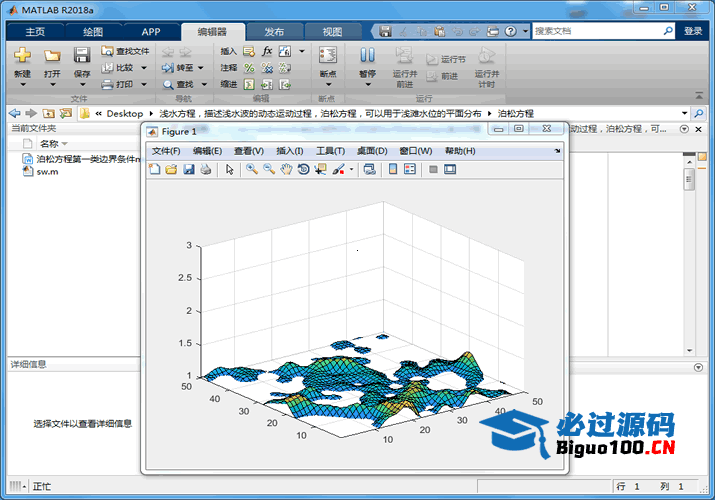Switch to the 主页 ribbon tab
This screenshot has width=715, height=500.
click(35, 32)
